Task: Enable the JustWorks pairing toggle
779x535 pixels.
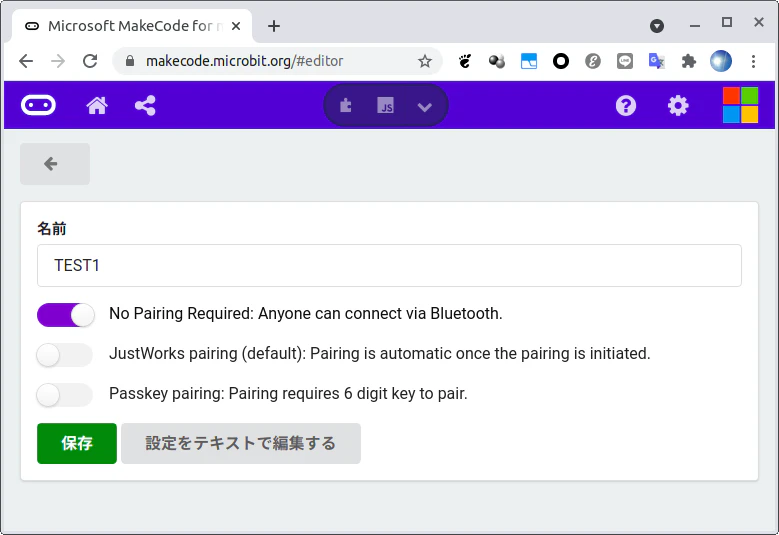Action: (x=65, y=355)
